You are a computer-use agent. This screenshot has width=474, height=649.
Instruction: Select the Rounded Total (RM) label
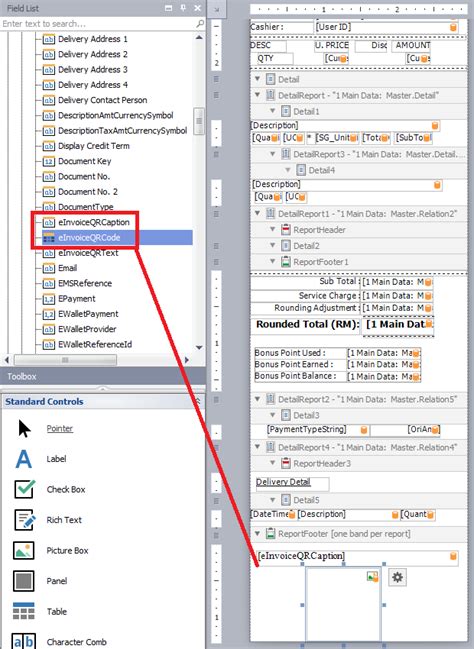(x=308, y=324)
